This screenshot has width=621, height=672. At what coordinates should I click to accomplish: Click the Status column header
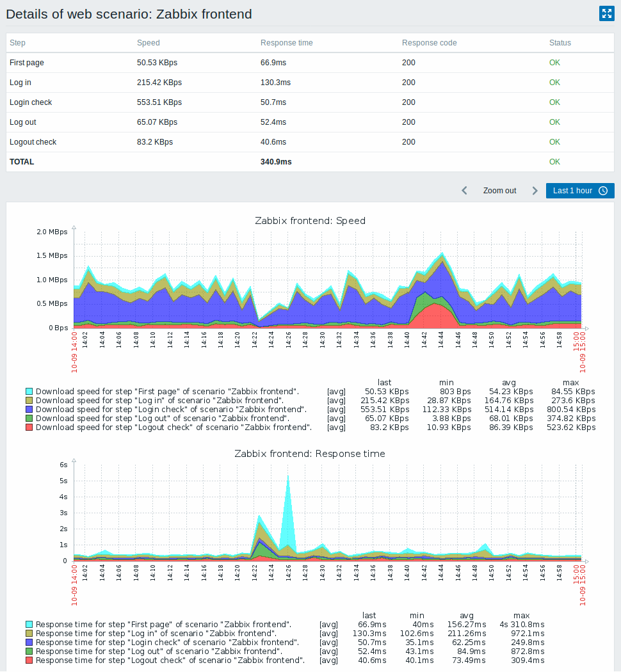coord(560,43)
